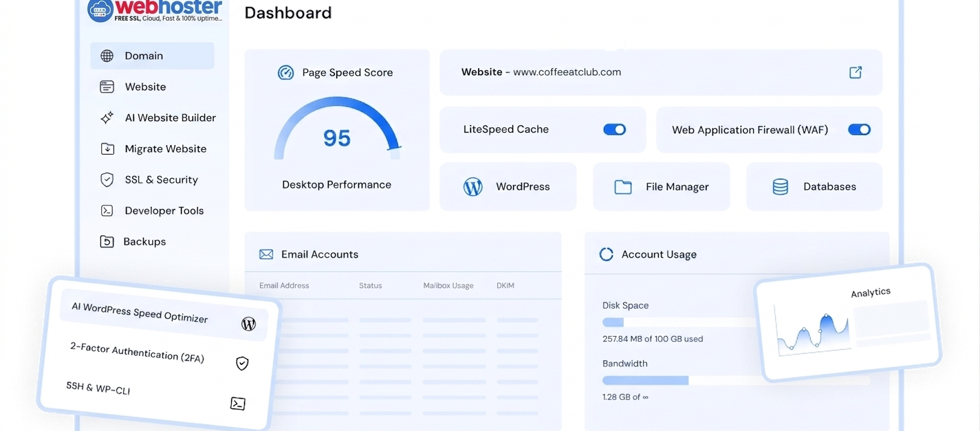Disable the Web Application Firewall toggle
The width and height of the screenshot is (980, 431).
coord(859,129)
